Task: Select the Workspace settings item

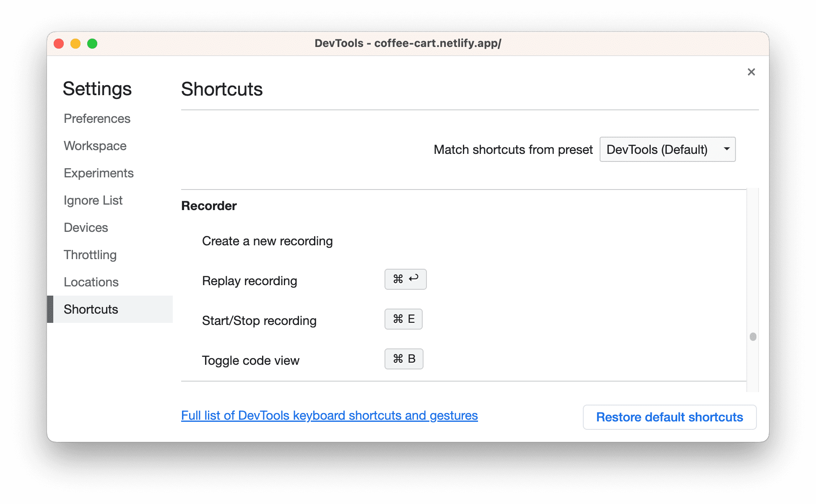Action: pos(95,145)
